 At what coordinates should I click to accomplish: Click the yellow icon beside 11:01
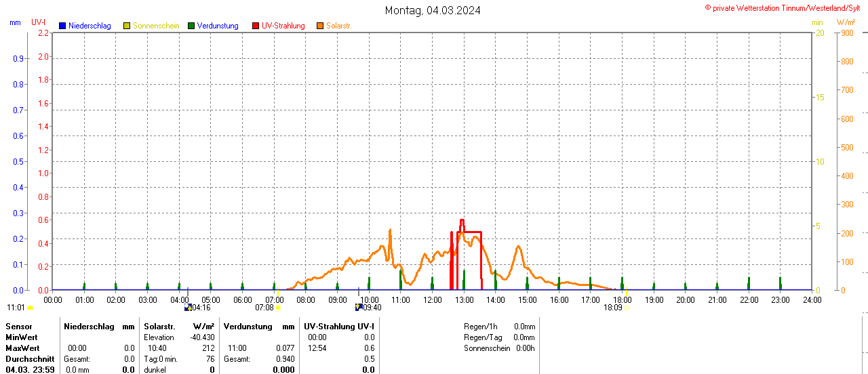(30, 308)
